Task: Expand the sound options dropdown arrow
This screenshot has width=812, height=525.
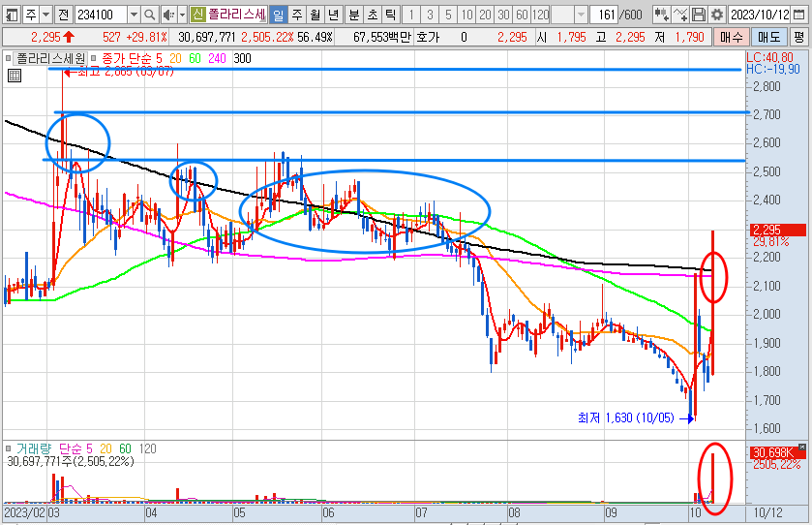Action: click(182, 15)
